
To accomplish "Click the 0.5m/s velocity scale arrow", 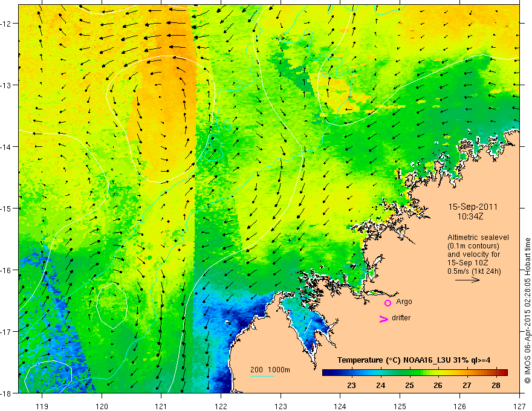I will [x=467, y=280].
